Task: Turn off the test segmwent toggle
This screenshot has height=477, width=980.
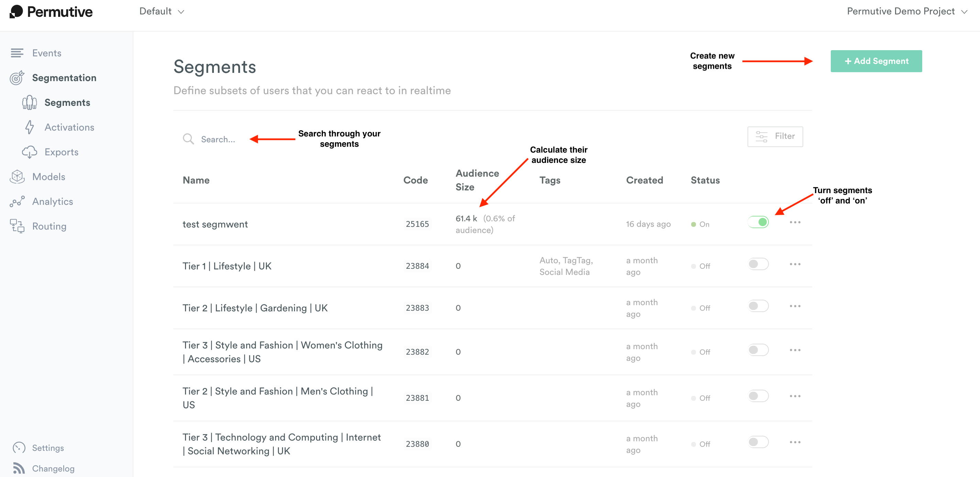Action: (x=758, y=222)
